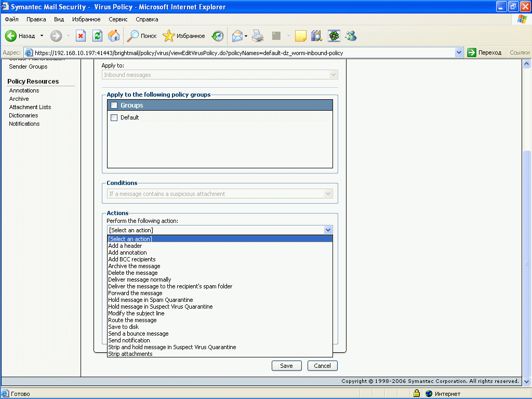Choose Deliver to recipient's spam folder
Image resolution: width=532 pixels, height=399 pixels.
click(220, 286)
